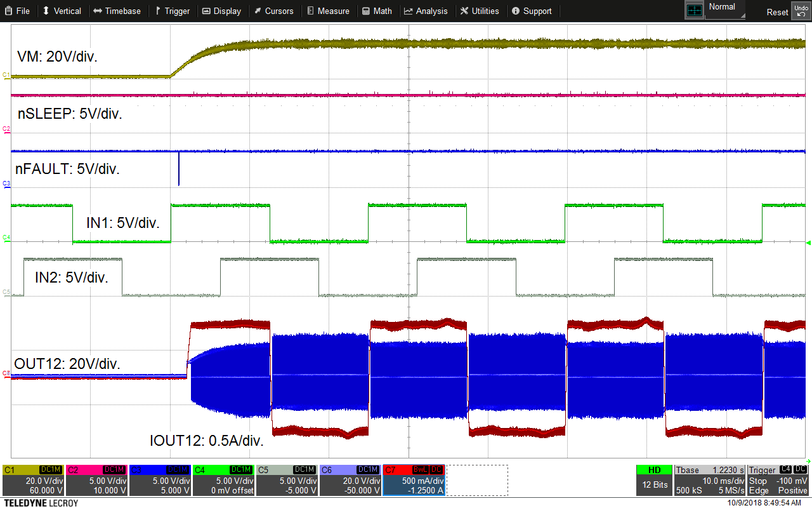
Task: Open the Support menu entry
Action: click(532, 11)
